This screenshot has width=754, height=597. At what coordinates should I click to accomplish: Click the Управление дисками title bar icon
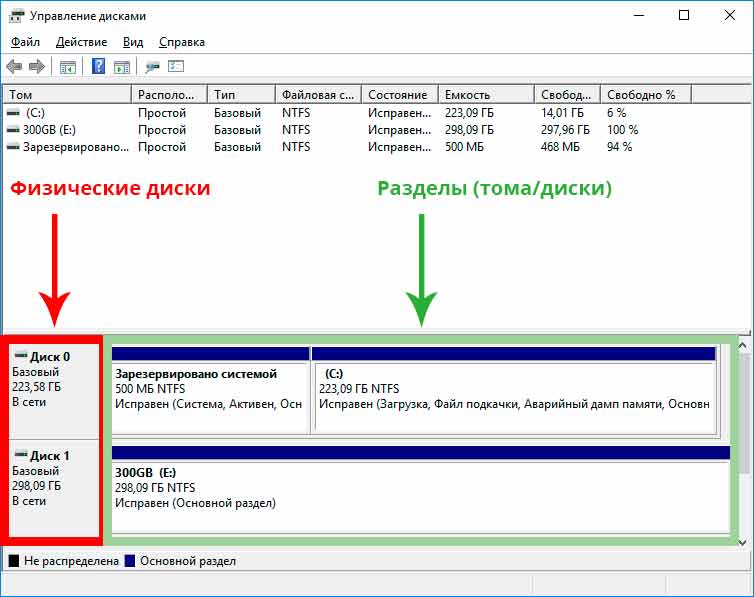pyautogui.click(x=16, y=16)
